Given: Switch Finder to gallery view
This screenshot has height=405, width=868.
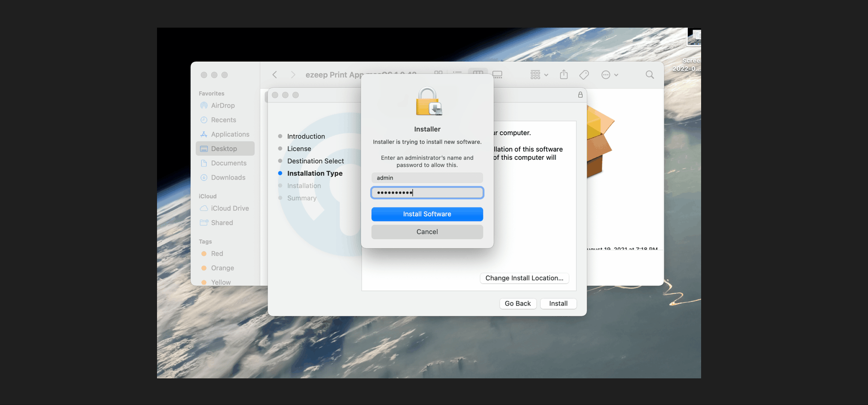Looking at the screenshot, I should [x=497, y=74].
